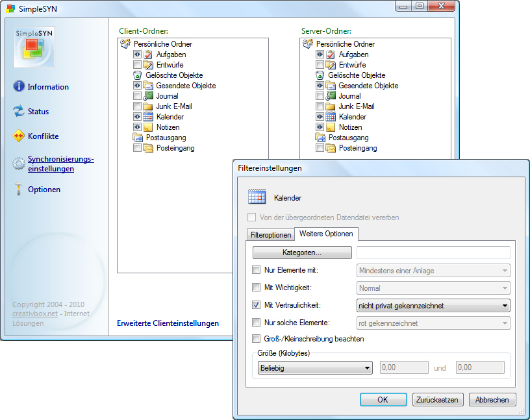This screenshot has height=420, width=530.
Task: Click Journal icon in Client-Ordner tree
Action: pos(148,96)
